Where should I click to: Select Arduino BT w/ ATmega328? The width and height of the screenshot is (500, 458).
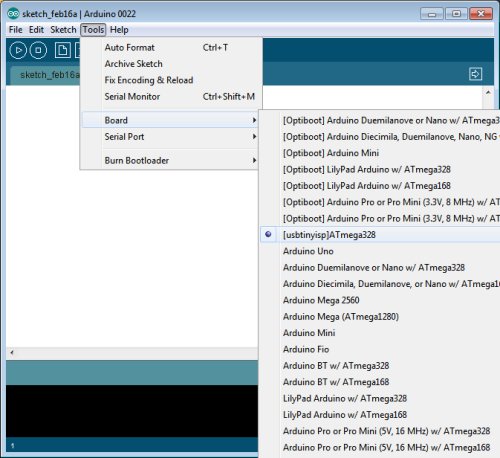click(380, 366)
